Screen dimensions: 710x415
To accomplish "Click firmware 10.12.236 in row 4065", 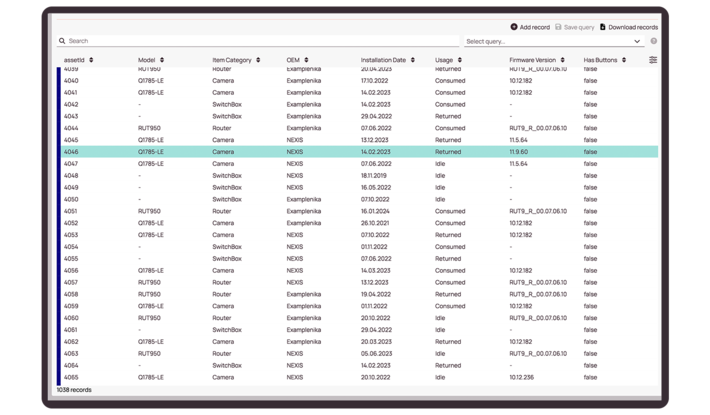I will coord(521,377).
